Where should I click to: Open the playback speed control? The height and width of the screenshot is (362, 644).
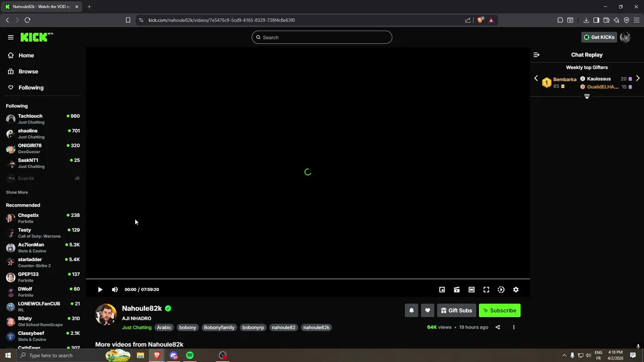tap(501, 290)
